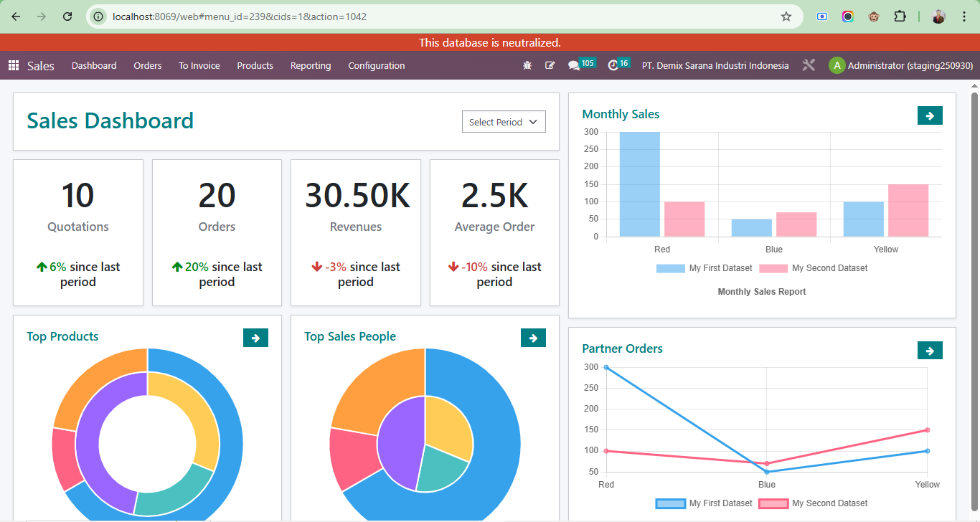
Task: Click the pink Yellow bar in Monthly Sales
Action: [908, 210]
